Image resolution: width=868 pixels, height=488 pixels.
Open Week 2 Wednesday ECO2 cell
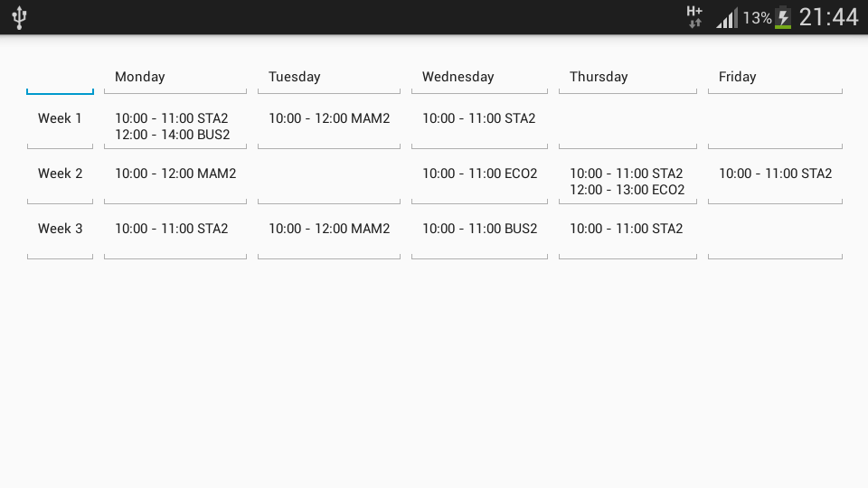click(x=479, y=182)
